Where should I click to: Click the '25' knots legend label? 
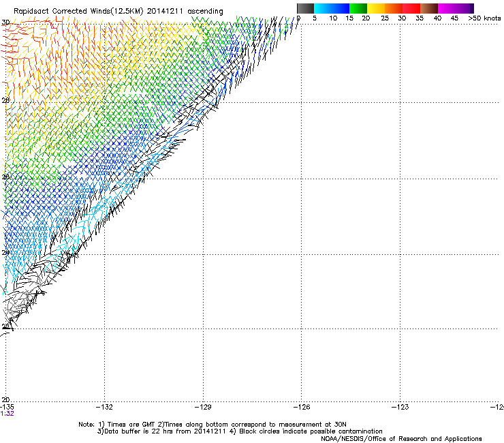[385, 18]
